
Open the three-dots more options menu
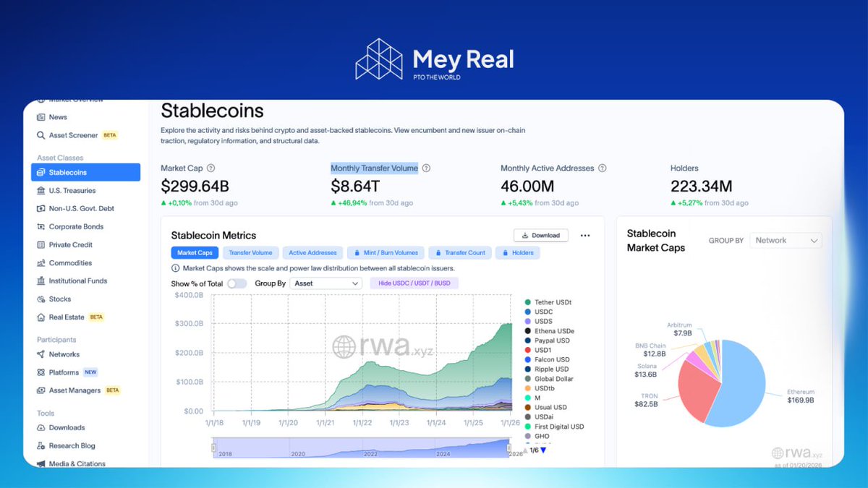585,235
